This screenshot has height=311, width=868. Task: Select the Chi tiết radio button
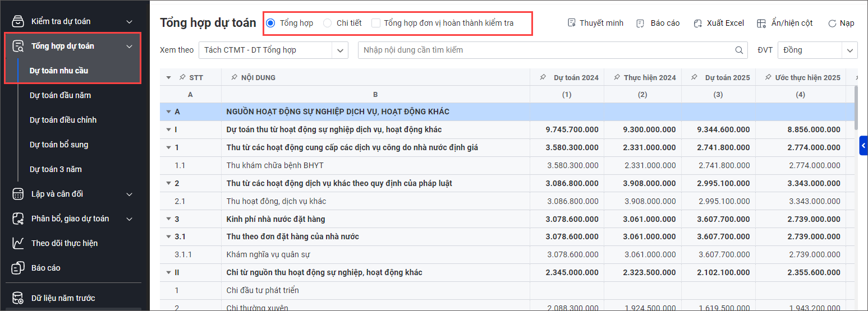coord(327,23)
